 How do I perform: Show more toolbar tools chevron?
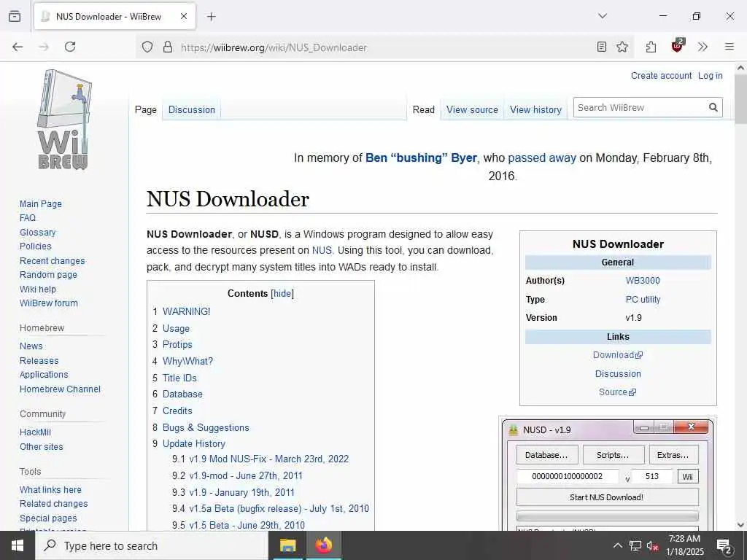703,47
